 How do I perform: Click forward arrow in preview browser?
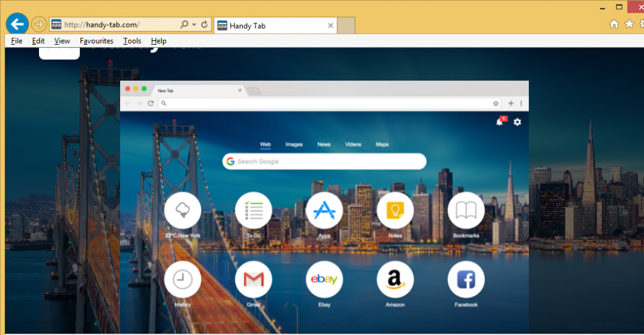[139, 103]
